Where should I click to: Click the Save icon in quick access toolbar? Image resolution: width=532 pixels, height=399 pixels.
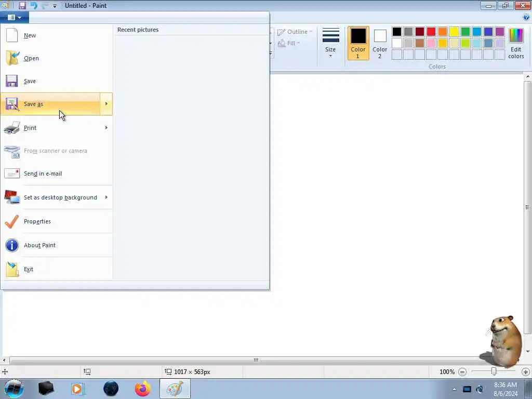tap(22, 5)
